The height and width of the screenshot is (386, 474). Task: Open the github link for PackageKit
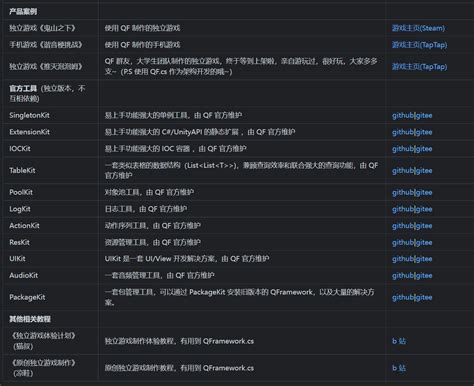(x=402, y=297)
